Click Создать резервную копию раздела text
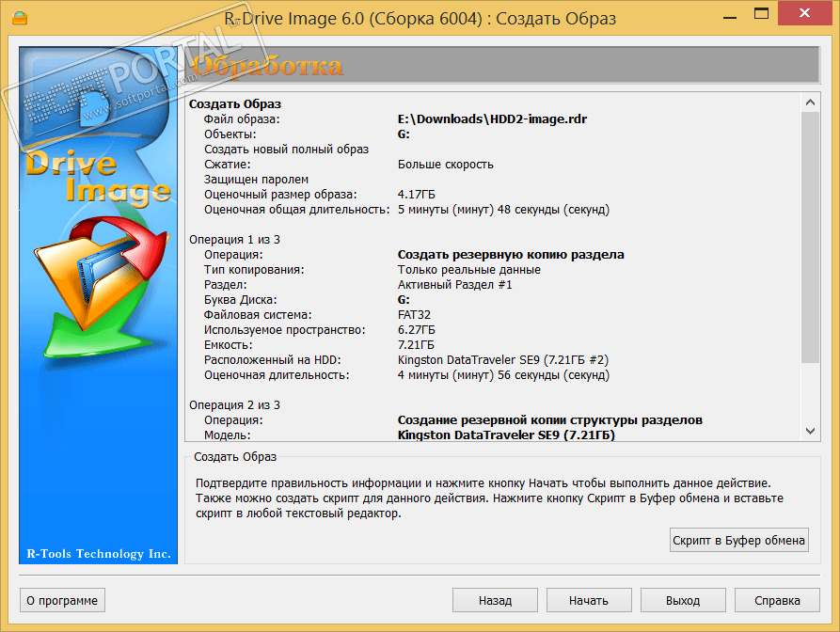Image resolution: width=840 pixels, height=632 pixels. (511, 255)
